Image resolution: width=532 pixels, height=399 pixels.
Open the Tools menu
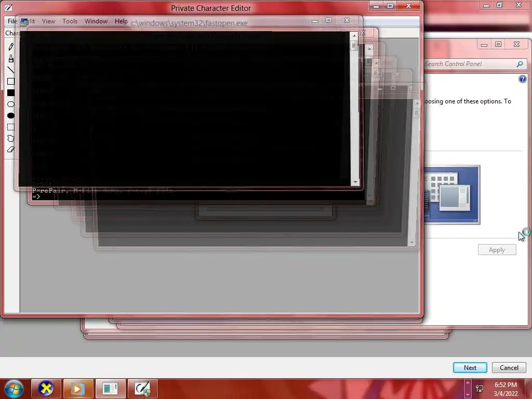click(70, 21)
